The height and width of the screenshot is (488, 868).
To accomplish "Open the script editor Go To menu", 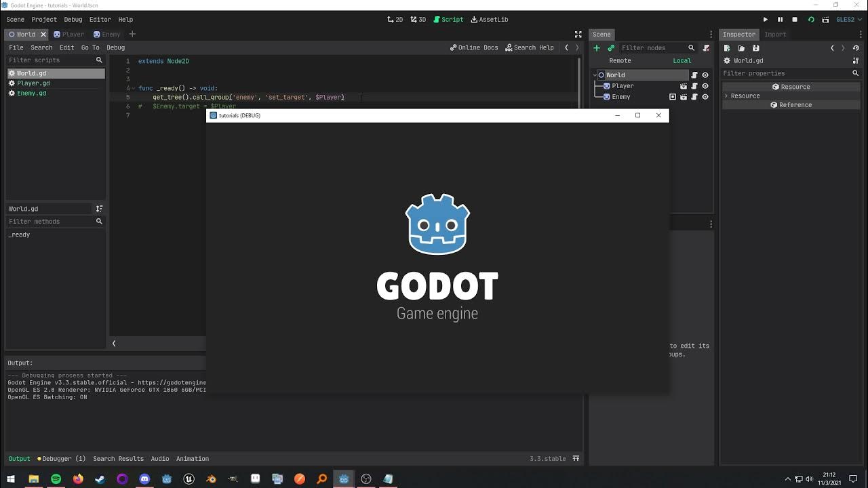I will [90, 47].
